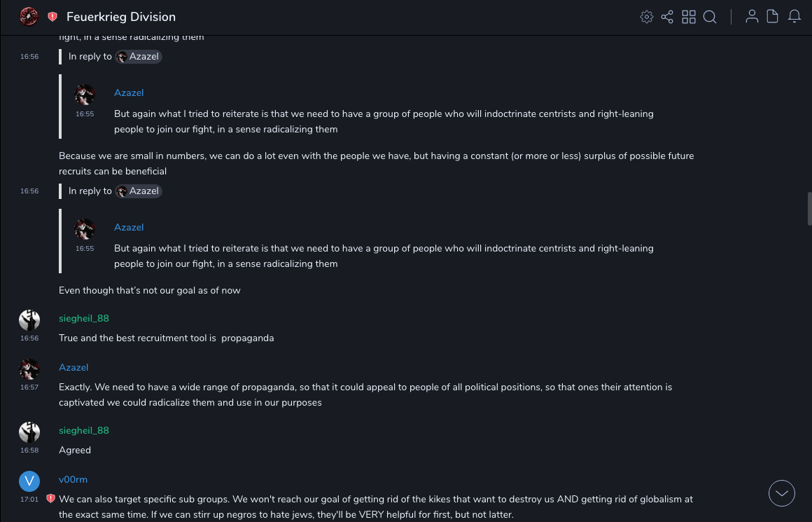Click the red shield icon beside room title
The height and width of the screenshot is (522, 812).
(52, 17)
